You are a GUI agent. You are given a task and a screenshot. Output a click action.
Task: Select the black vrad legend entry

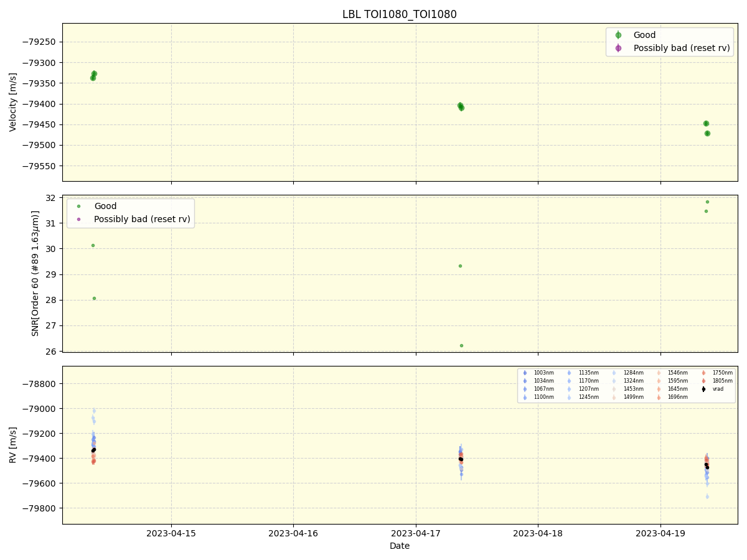[713, 389]
